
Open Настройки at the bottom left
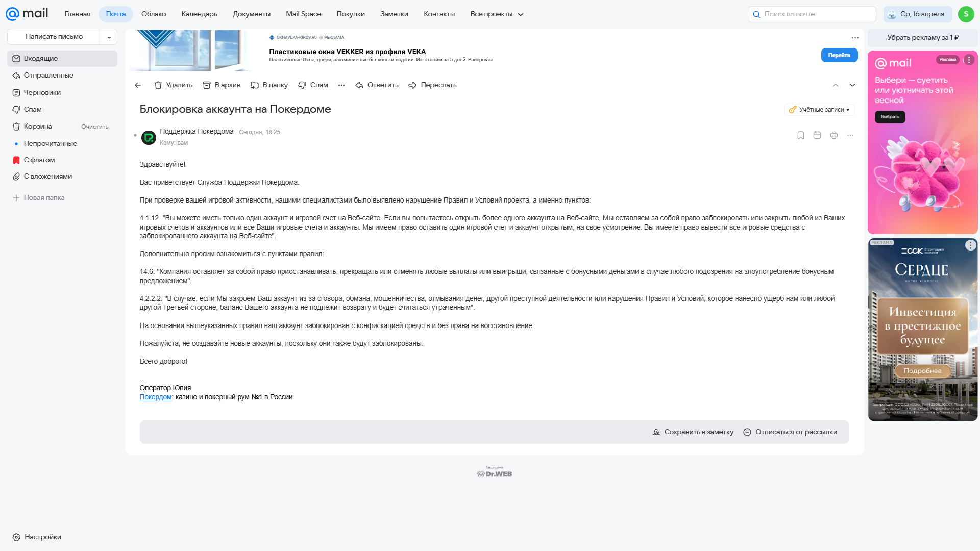click(37, 537)
